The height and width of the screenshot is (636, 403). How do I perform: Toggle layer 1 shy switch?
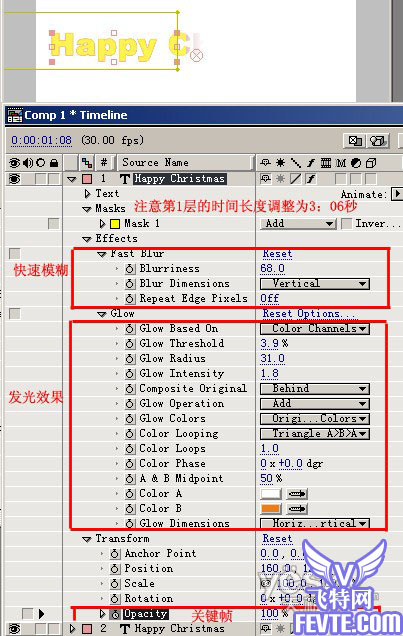click(266, 179)
